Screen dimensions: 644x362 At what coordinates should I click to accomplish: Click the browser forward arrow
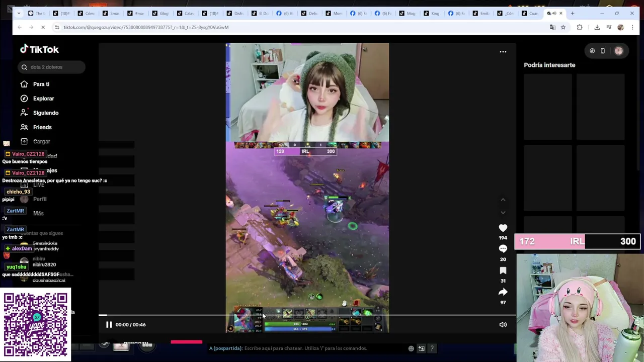31,27
